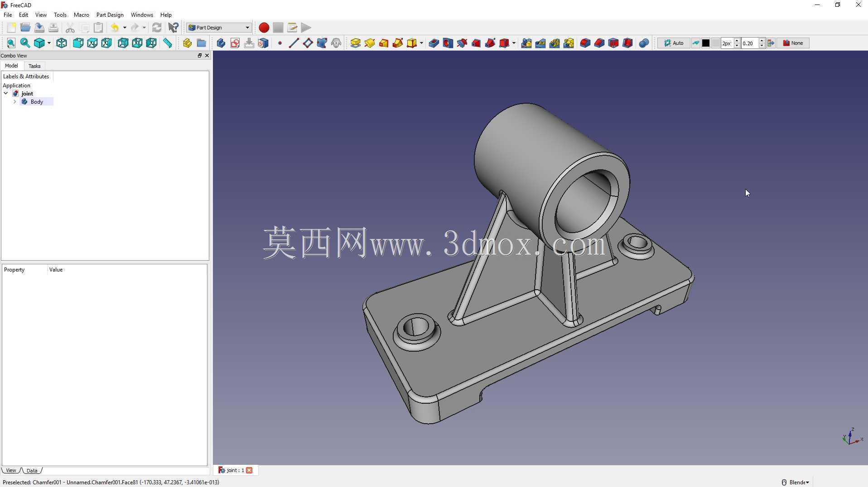Select the Hole tool
This screenshot has height=487, width=868.
pyautogui.click(x=448, y=43)
